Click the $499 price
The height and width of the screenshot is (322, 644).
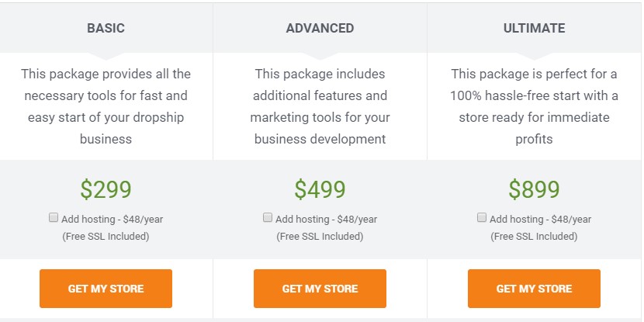pos(320,189)
